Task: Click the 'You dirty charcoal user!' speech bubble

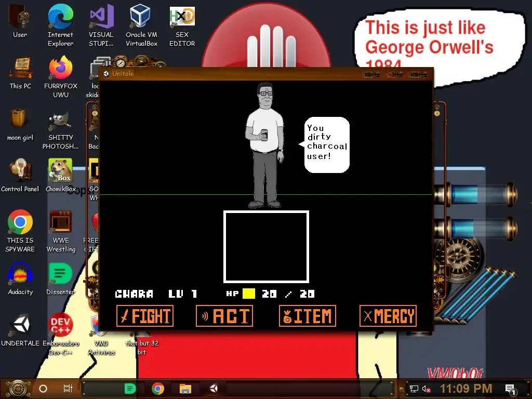Action: (326, 145)
